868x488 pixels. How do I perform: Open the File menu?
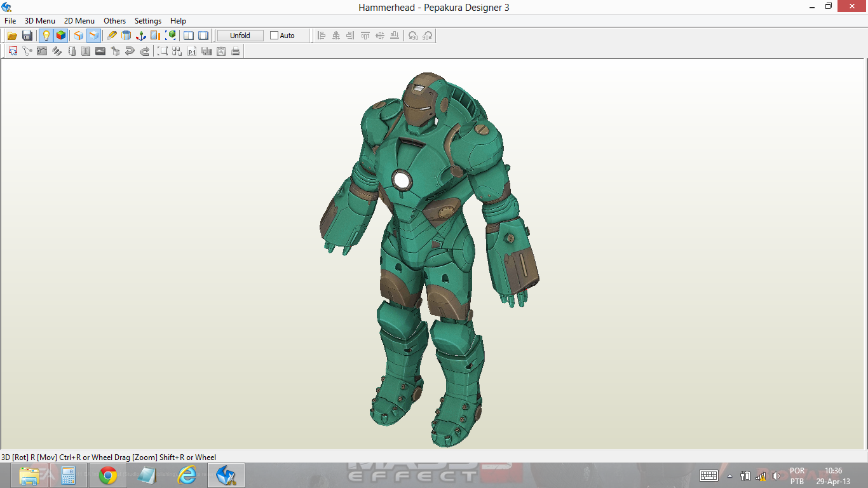10,20
